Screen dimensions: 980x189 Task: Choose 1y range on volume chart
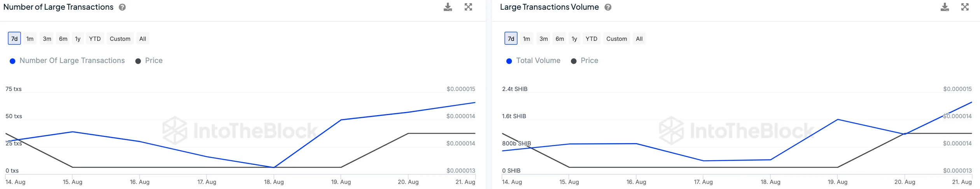click(574, 38)
